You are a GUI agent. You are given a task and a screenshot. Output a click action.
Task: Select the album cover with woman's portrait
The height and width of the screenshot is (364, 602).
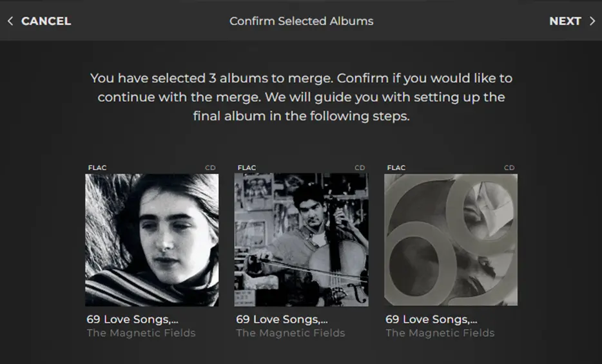tap(151, 240)
